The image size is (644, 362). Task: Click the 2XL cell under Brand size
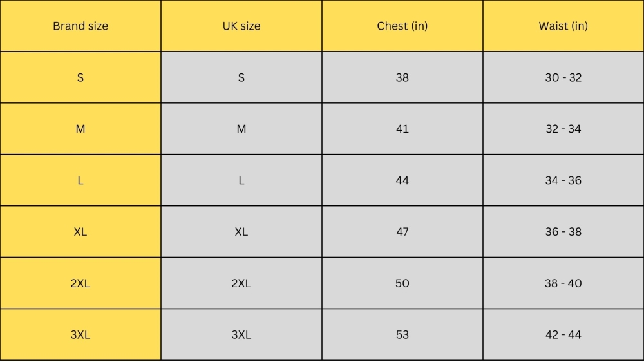(x=80, y=283)
